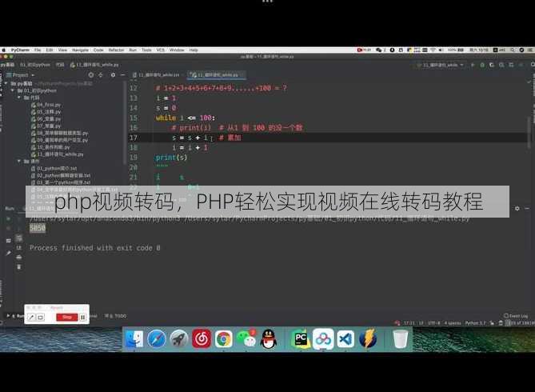The height and width of the screenshot is (392, 535).
Task: Run with coverage from the top toolbar
Action: point(492,65)
